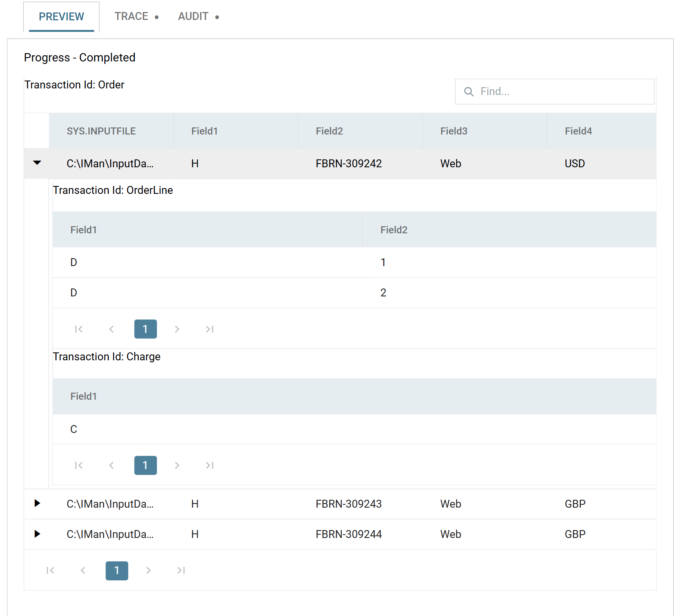Select page 1 in Order table pager

pos(117,570)
